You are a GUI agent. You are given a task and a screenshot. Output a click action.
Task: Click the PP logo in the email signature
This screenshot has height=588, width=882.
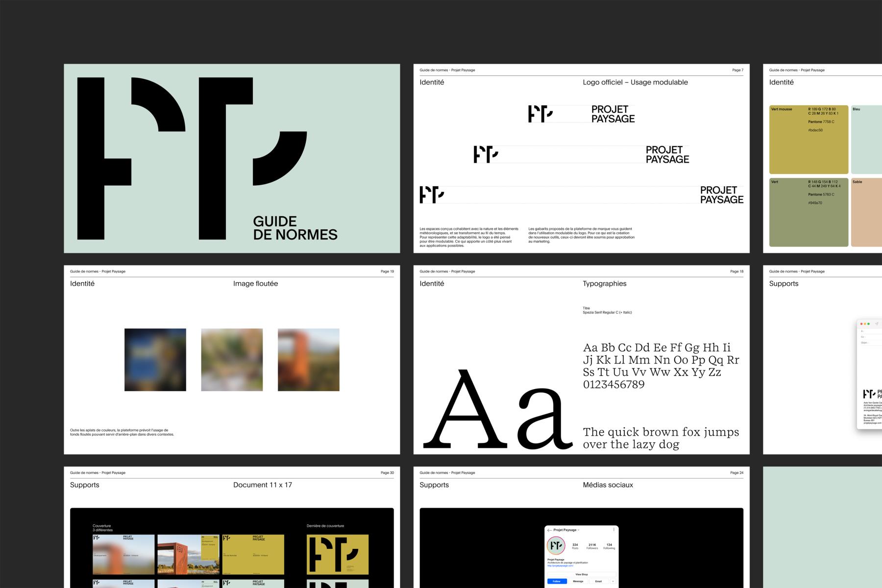869,393
